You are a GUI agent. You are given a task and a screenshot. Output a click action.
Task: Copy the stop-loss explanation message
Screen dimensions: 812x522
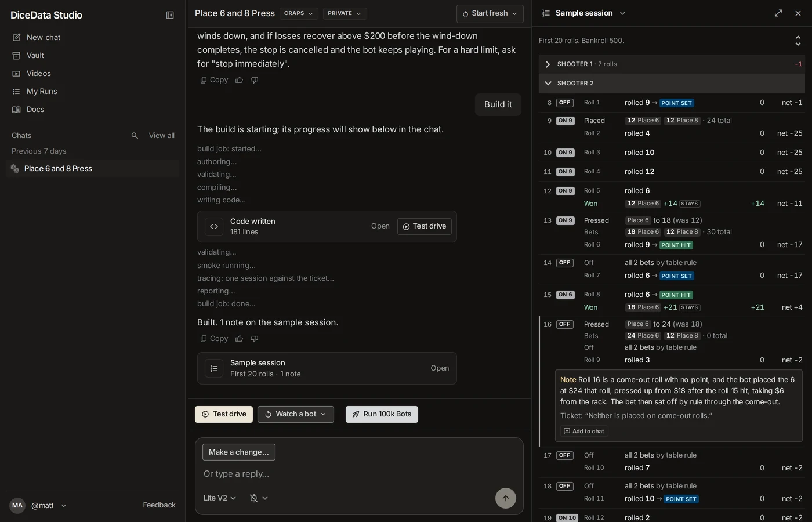pos(214,80)
